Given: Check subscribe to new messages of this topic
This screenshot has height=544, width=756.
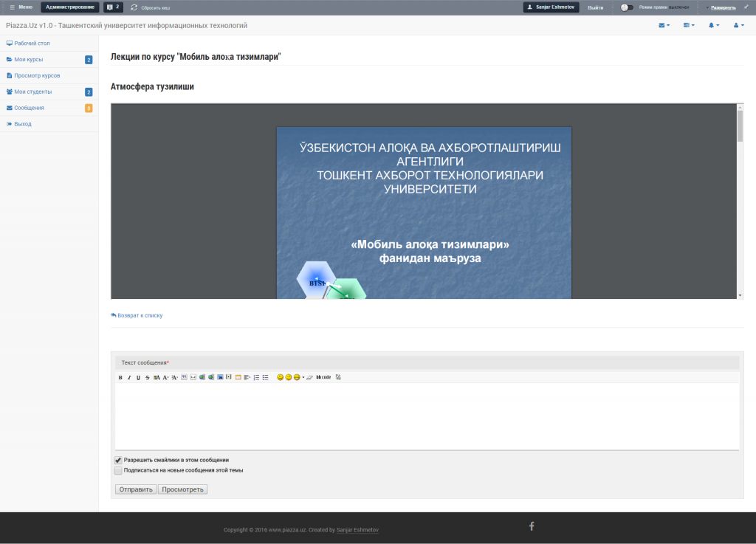Looking at the screenshot, I should (118, 470).
